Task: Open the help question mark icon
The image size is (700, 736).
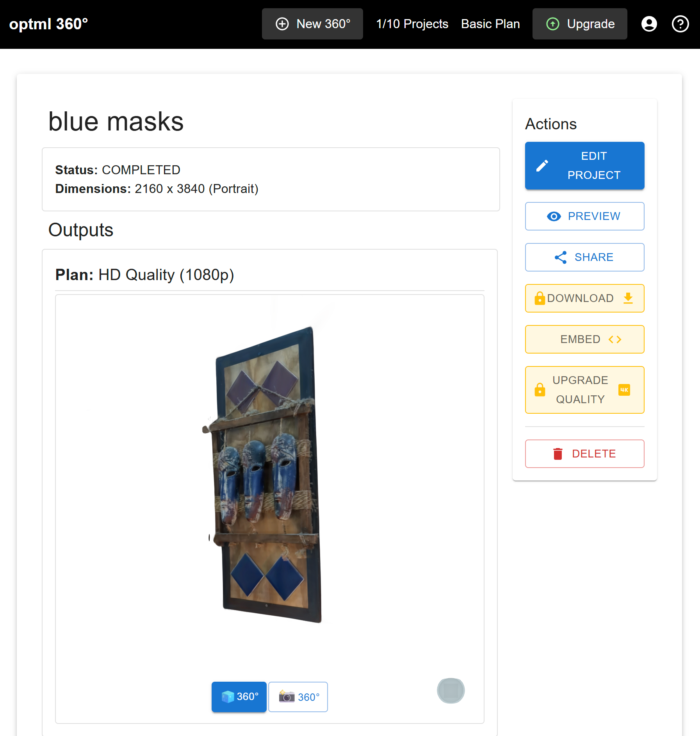Action: 680,24
